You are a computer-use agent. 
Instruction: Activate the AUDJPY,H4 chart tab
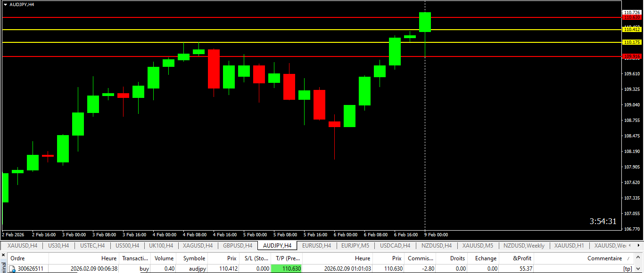pyautogui.click(x=277, y=246)
